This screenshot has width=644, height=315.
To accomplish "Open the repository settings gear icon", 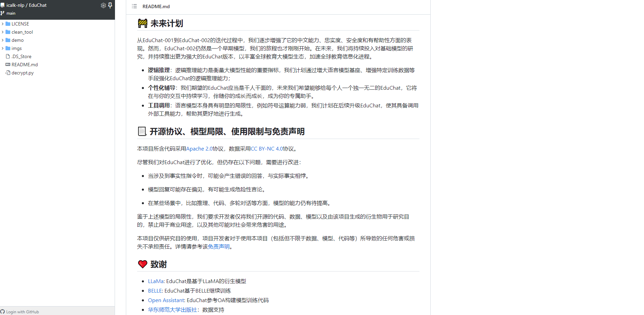I will (103, 5).
